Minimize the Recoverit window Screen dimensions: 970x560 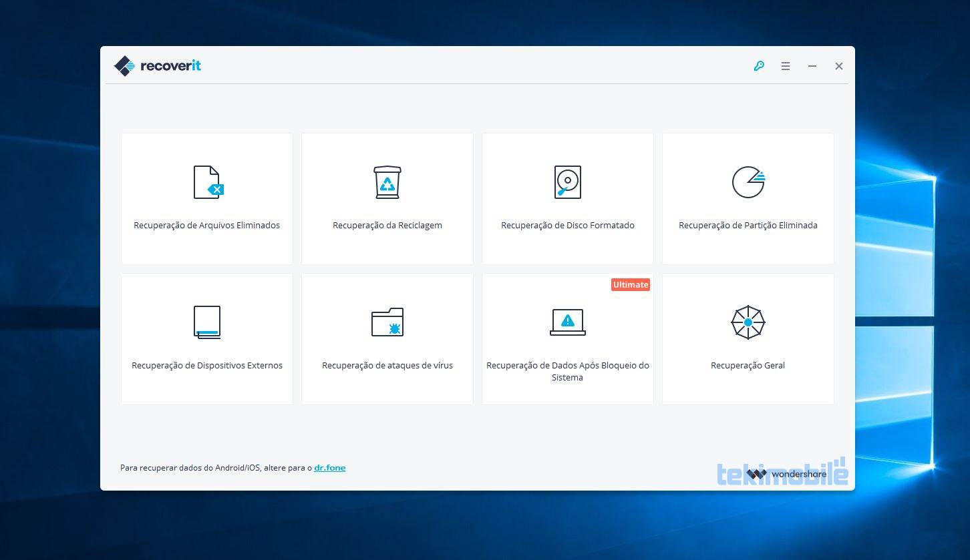[x=812, y=66]
